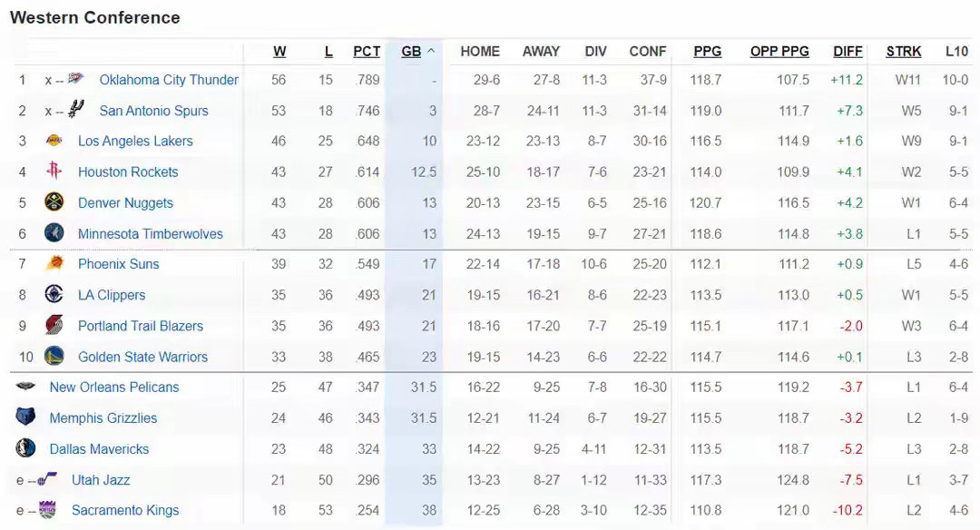Sort the table by PCT column

(x=367, y=52)
